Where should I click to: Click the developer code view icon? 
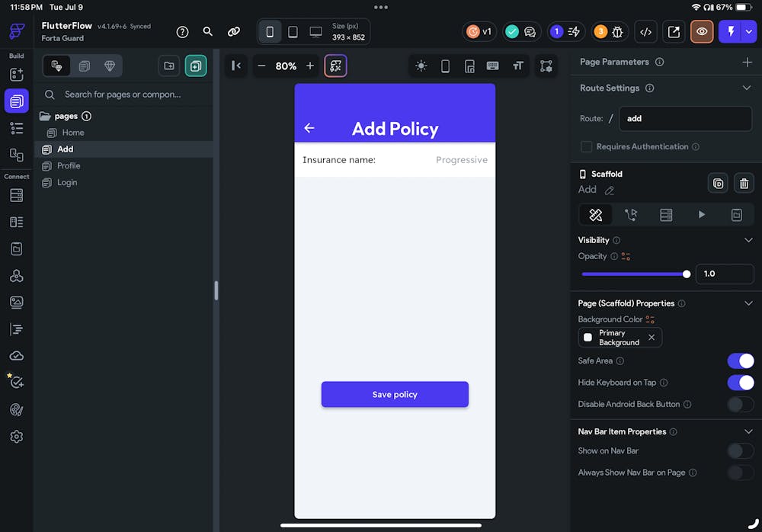pyautogui.click(x=645, y=32)
